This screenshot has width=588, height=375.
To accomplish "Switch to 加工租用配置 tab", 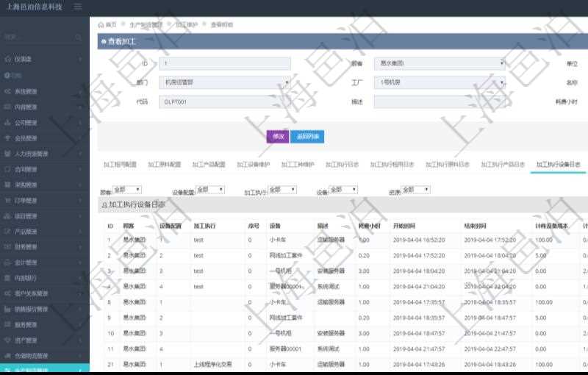I will [x=120, y=165].
